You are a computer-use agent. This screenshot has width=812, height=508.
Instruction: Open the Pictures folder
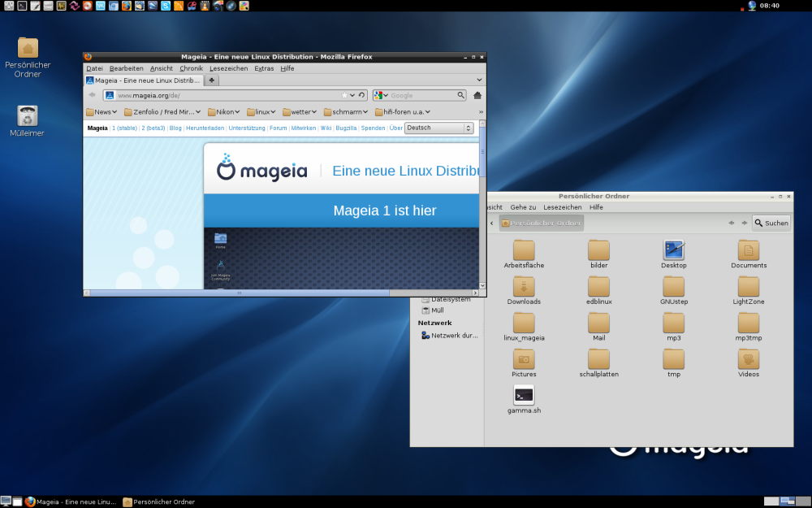524,363
